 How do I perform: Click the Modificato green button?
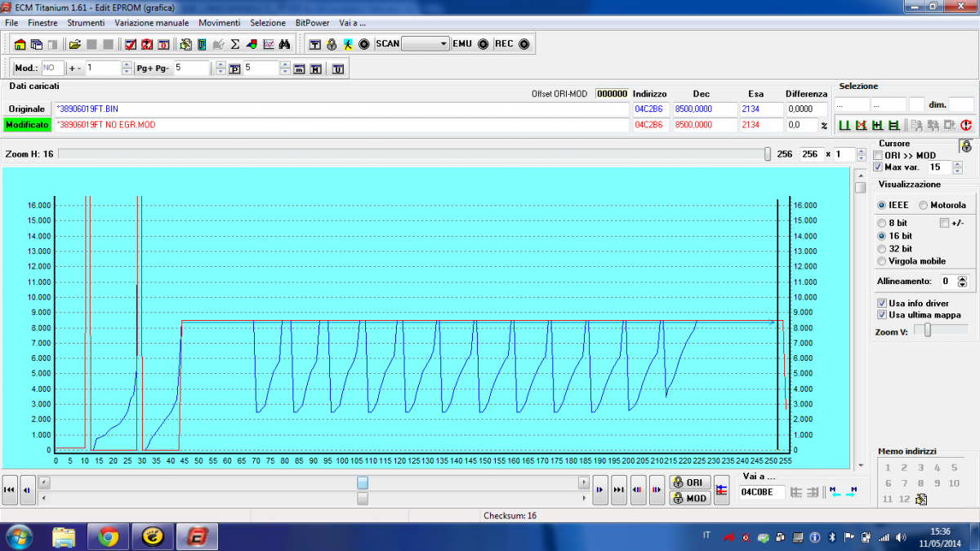(x=27, y=125)
